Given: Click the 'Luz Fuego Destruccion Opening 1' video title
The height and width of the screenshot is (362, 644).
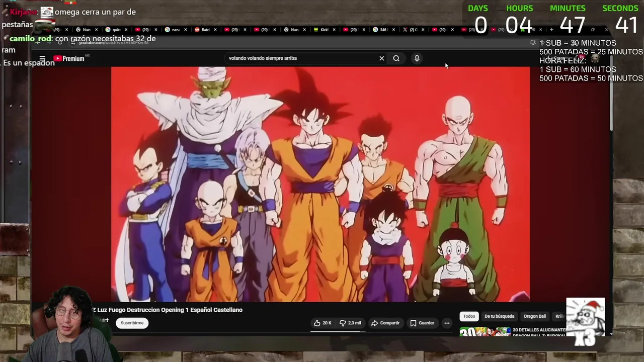Looking at the screenshot, I should (167, 310).
